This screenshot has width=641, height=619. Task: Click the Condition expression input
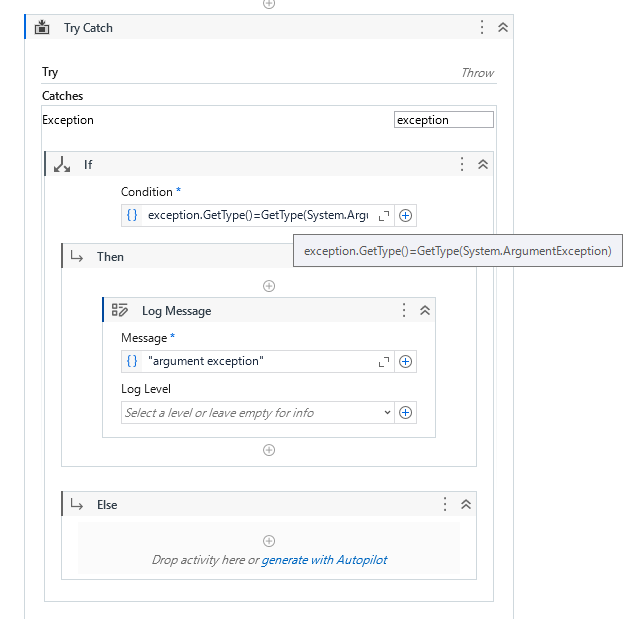[x=258, y=215]
